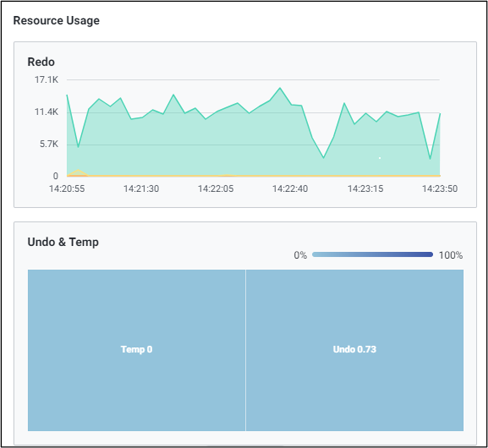This screenshot has height=448, width=488.
Task: Click the 14:22:05 time axis label
Action: [x=216, y=189]
